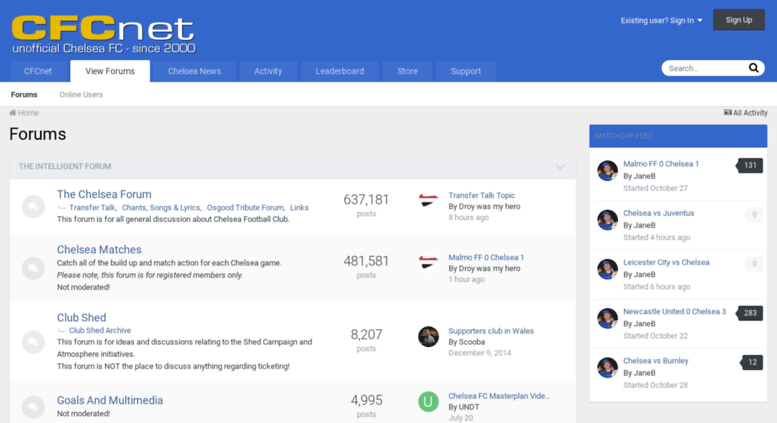The height and width of the screenshot is (423, 777).
Task: Switch to the Activity tab
Action: pyautogui.click(x=268, y=71)
